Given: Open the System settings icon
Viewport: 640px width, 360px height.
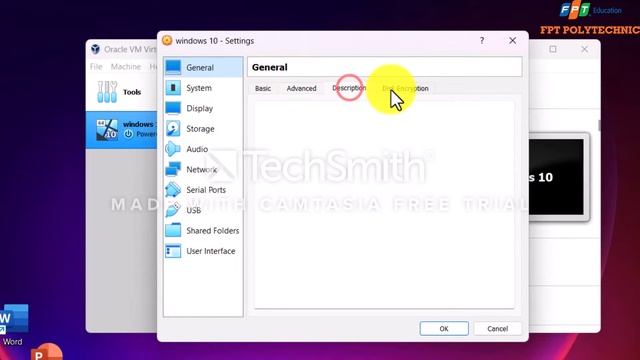Looking at the screenshot, I should [173, 88].
